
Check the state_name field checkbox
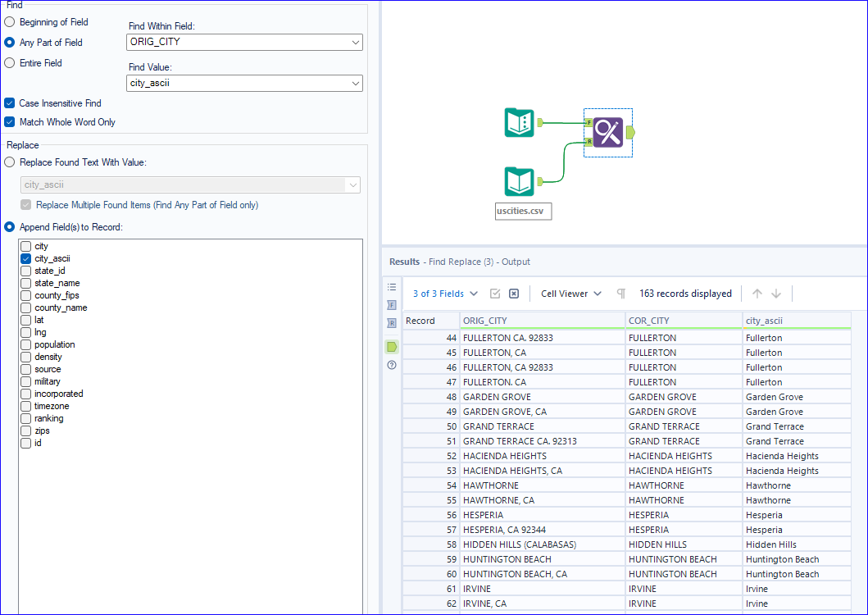pos(25,283)
